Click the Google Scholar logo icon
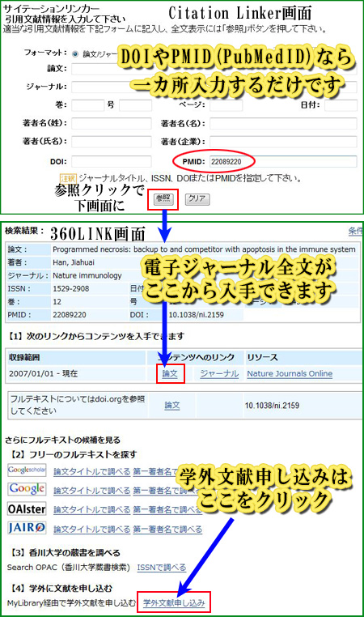364x617 pixels. click(27, 470)
